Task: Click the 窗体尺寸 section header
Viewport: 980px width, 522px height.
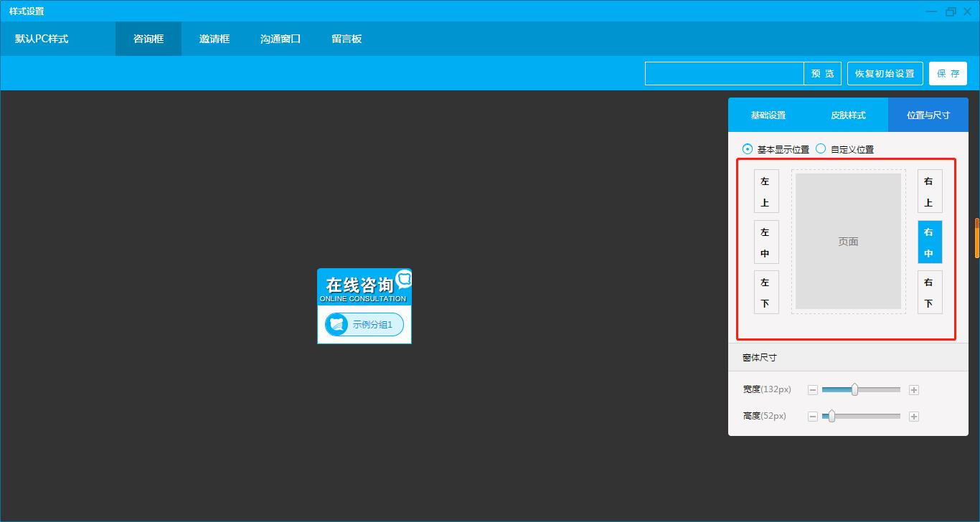Action: coord(848,357)
